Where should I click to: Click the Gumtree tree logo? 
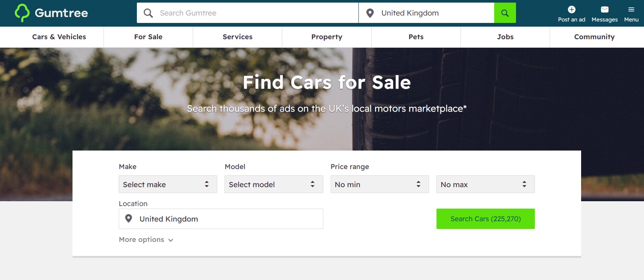coord(22,13)
